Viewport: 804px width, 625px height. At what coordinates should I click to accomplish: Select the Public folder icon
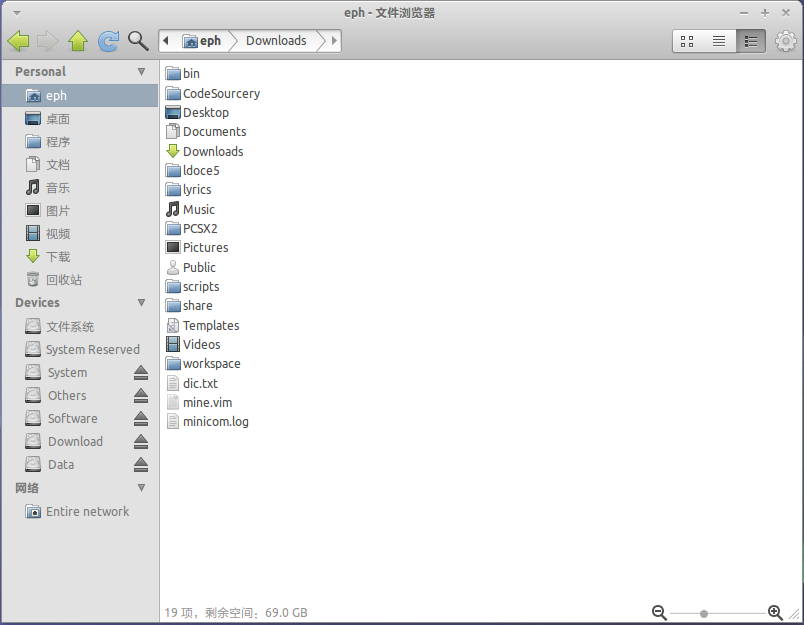[173, 267]
